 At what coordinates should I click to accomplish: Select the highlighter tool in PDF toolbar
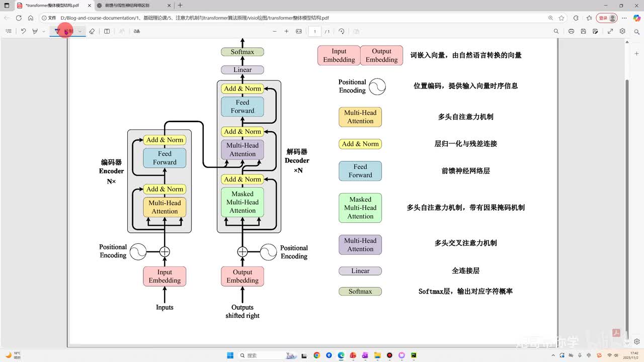(x=35, y=31)
